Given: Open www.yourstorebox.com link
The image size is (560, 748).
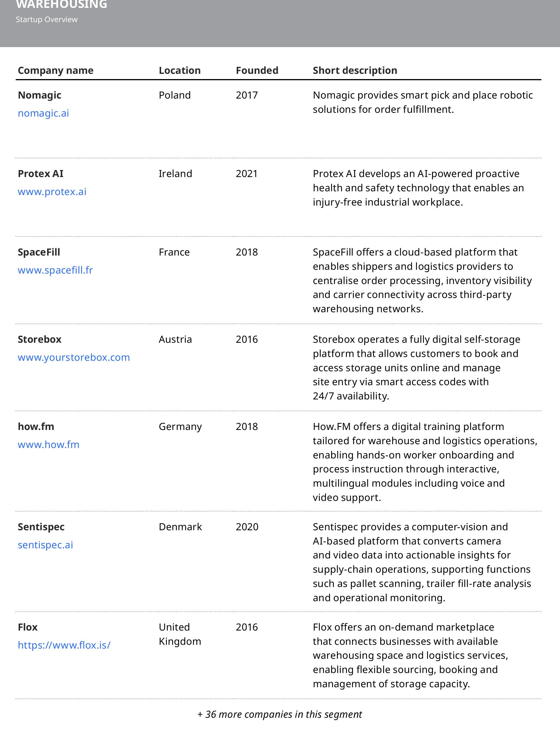Looking at the screenshot, I should pyautogui.click(x=74, y=358).
